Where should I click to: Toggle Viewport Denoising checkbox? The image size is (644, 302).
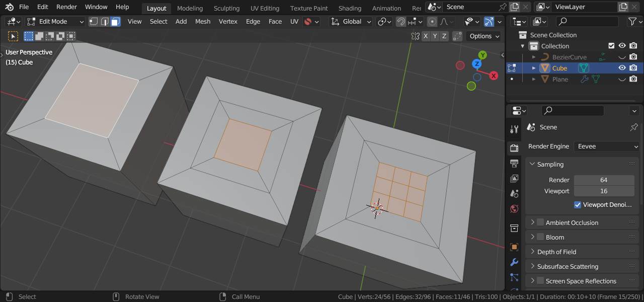click(578, 205)
